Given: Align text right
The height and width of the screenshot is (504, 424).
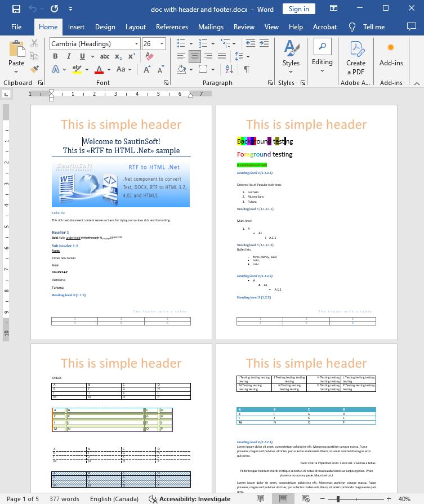Looking at the screenshot, I should click(208, 56).
